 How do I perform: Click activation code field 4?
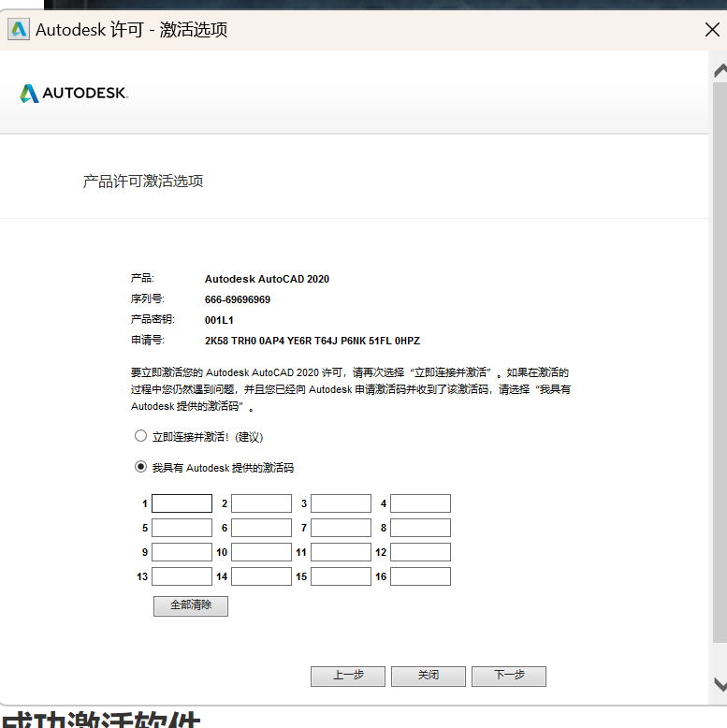pos(420,503)
